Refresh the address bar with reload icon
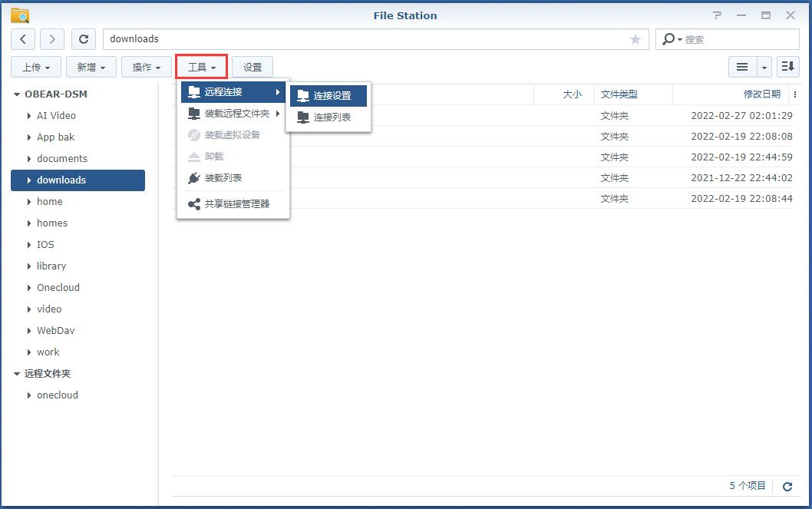 pos(83,38)
